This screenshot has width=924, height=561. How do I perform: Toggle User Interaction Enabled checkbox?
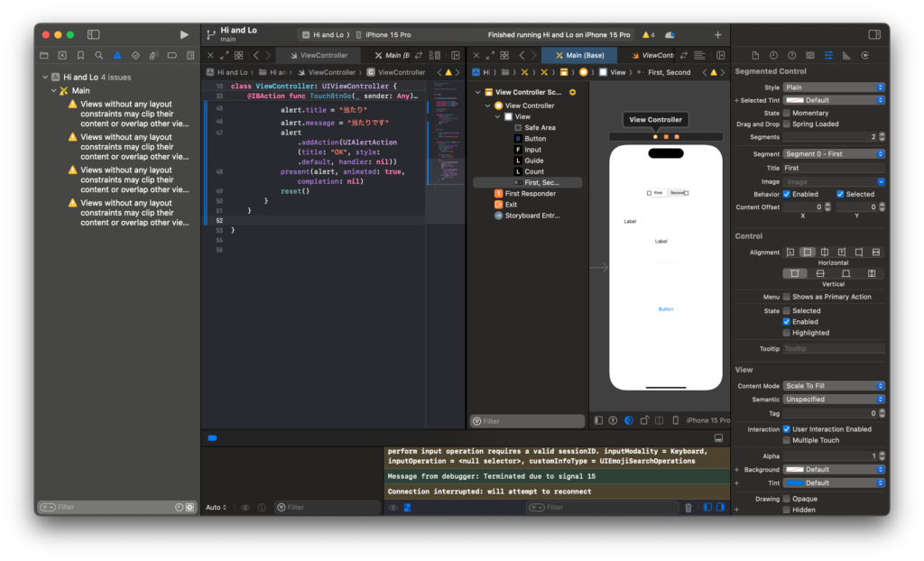coord(787,429)
